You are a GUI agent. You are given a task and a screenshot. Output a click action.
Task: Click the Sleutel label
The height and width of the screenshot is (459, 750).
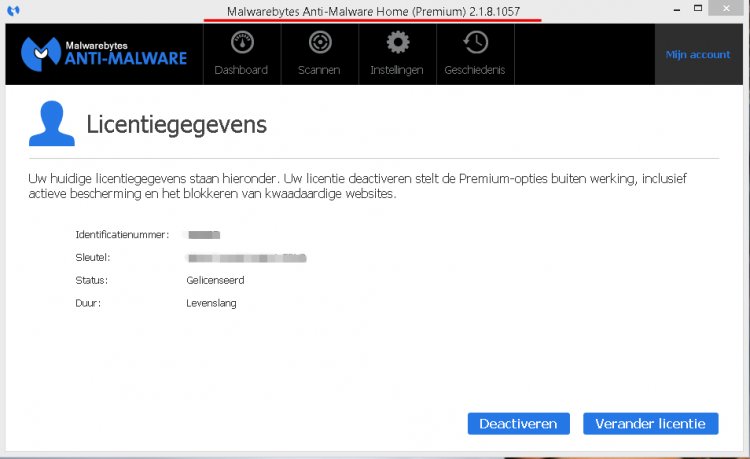(93, 257)
